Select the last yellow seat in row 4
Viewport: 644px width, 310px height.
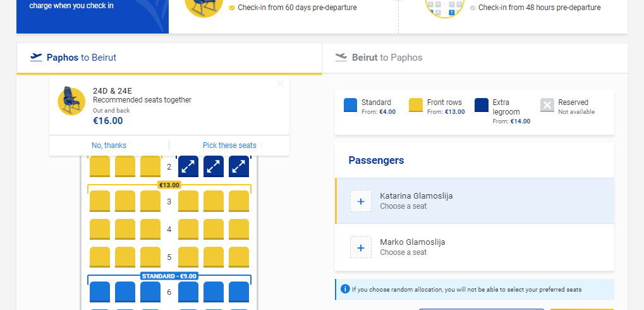coord(239,229)
